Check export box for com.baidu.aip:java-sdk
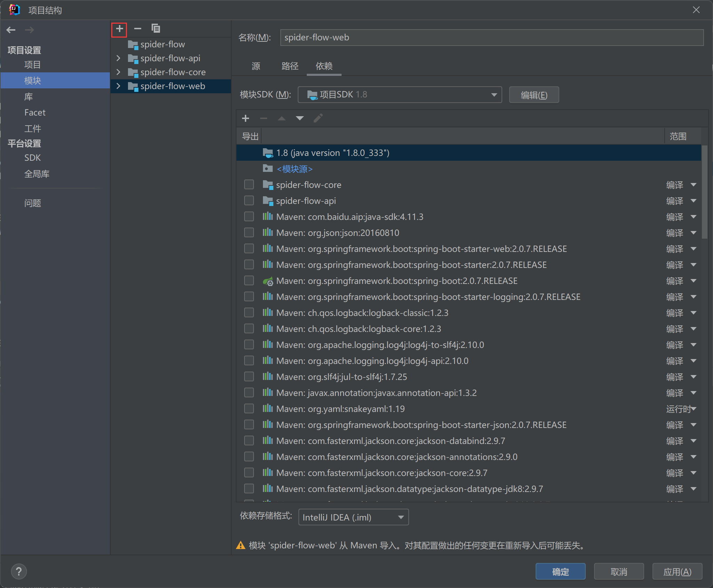Image resolution: width=713 pixels, height=588 pixels. 249,216
